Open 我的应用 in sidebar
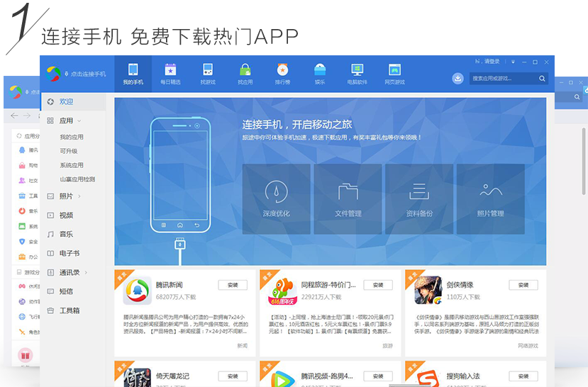This screenshot has width=588, height=387. (72, 137)
